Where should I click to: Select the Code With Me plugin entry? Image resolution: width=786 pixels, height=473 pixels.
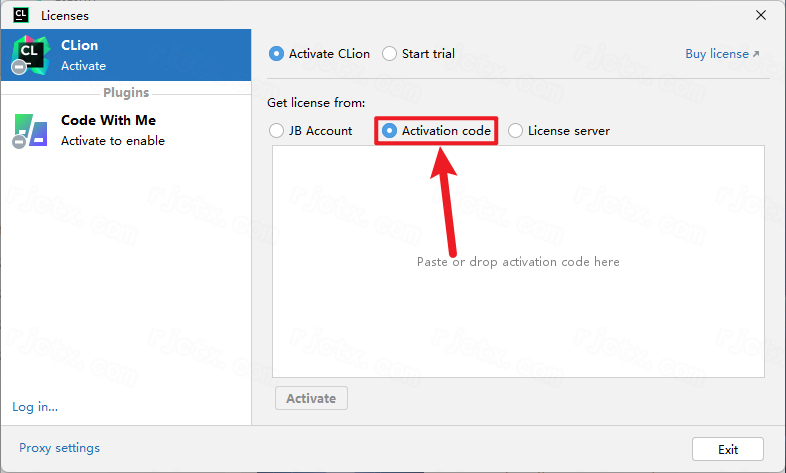point(126,130)
